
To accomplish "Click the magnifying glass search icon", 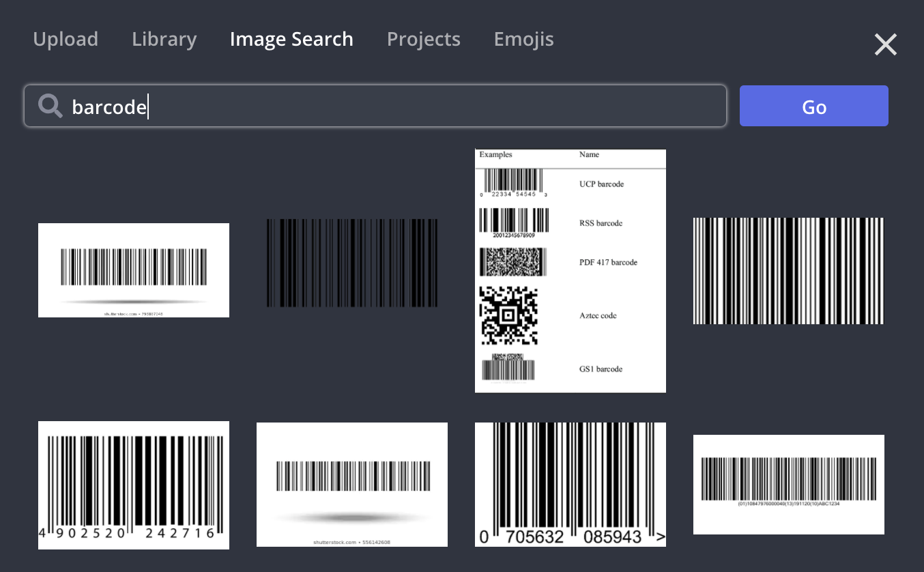I will tap(50, 106).
